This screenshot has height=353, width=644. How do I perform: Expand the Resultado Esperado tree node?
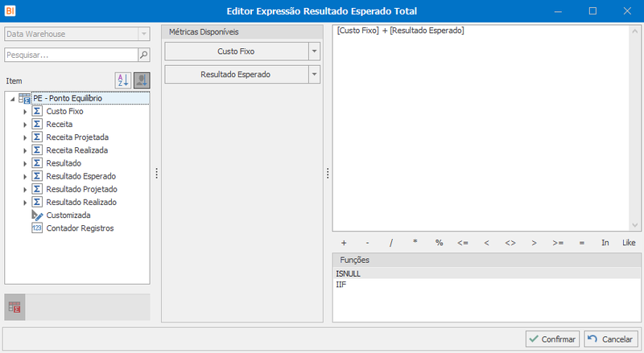(25, 177)
